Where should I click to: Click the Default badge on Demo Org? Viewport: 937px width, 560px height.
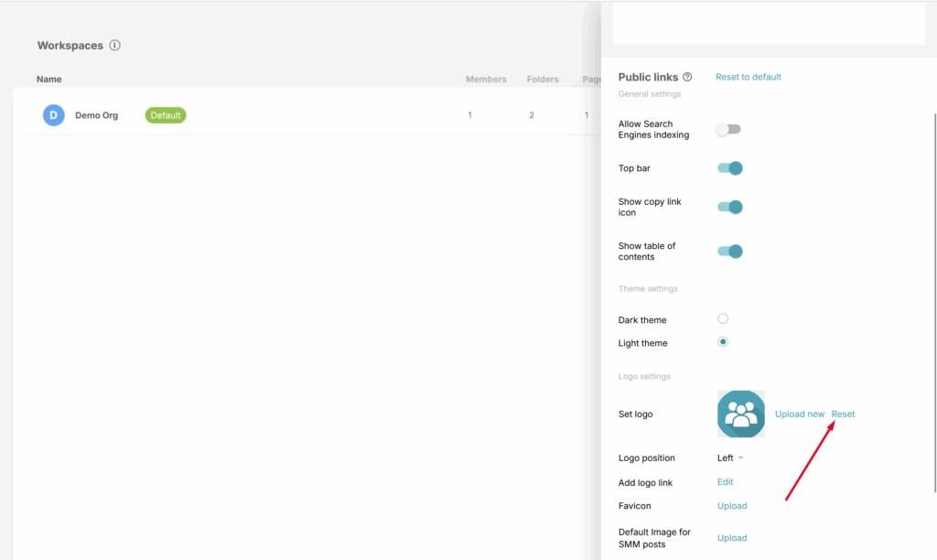pyautogui.click(x=166, y=115)
